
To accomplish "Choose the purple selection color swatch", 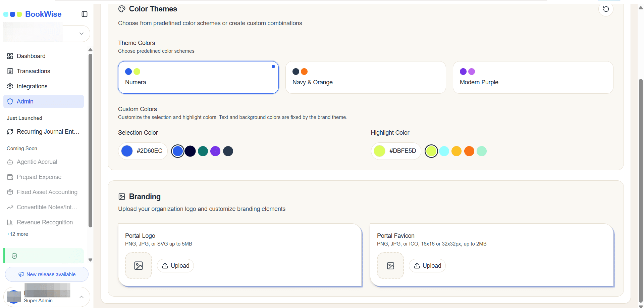I will click(x=215, y=151).
